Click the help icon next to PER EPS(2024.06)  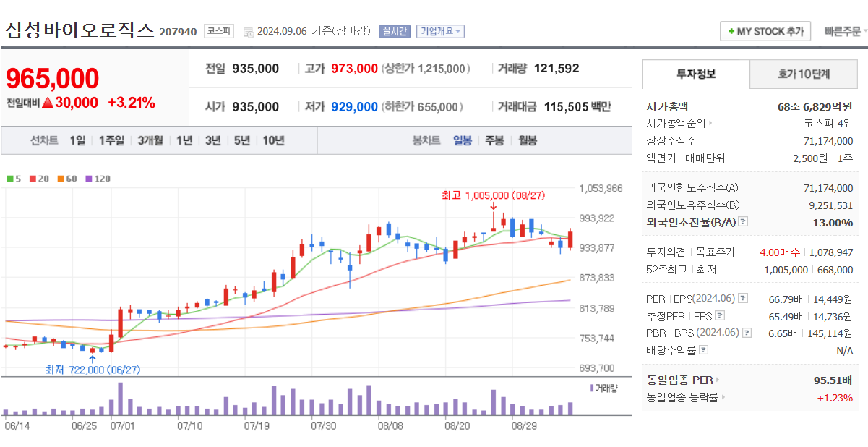coord(743,299)
